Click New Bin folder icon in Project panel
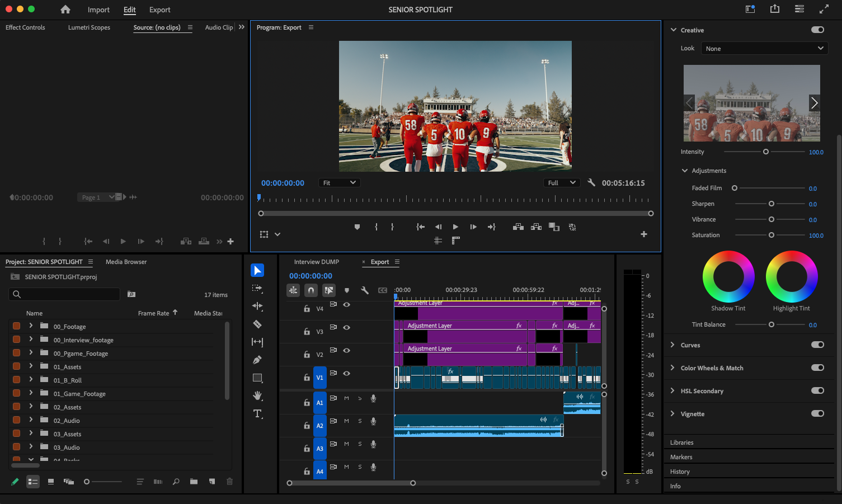 (194, 482)
